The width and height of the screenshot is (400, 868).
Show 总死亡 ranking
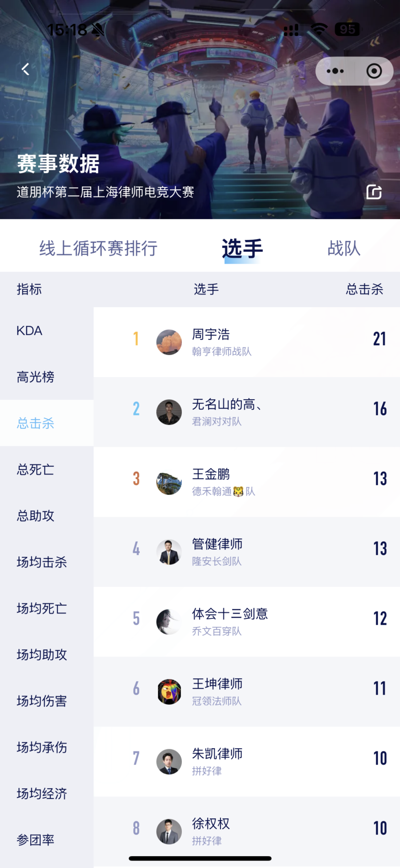click(36, 470)
